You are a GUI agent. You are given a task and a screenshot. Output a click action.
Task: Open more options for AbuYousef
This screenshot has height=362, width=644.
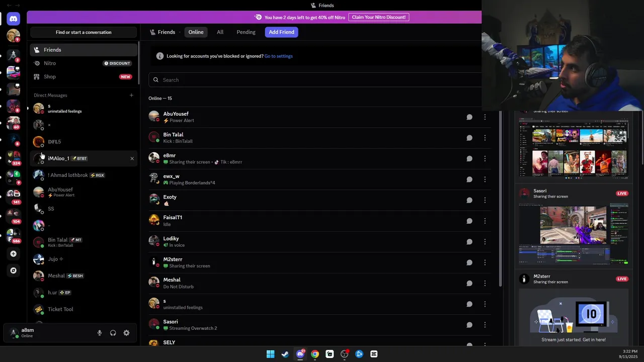[485, 117]
